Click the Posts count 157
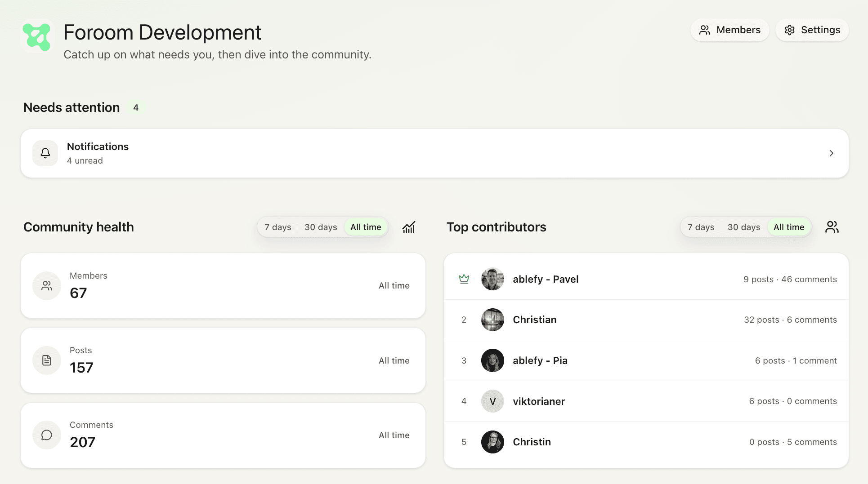Screen dimensions: 868x484 (x=81, y=368)
